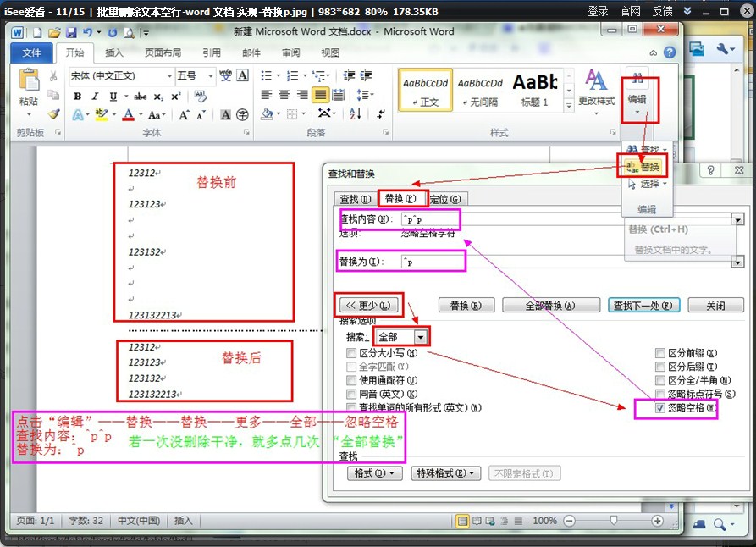Enable Use wildcards (使用通配符) checkbox

coord(351,380)
